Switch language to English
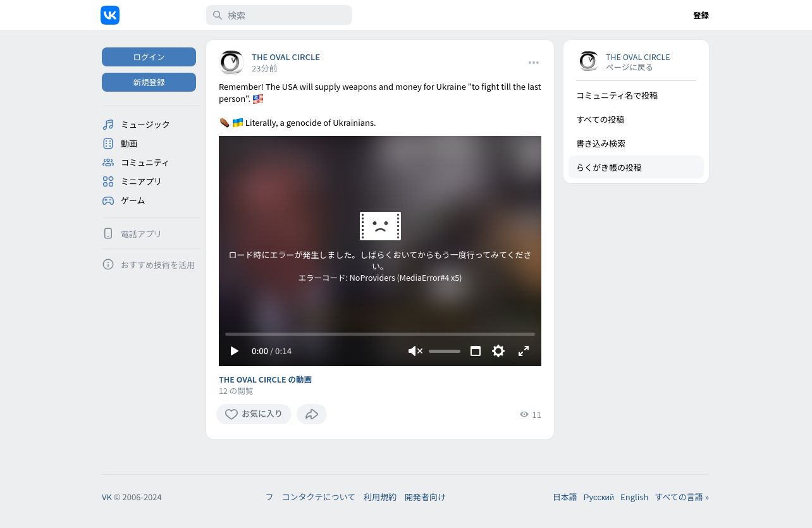 [634, 497]
